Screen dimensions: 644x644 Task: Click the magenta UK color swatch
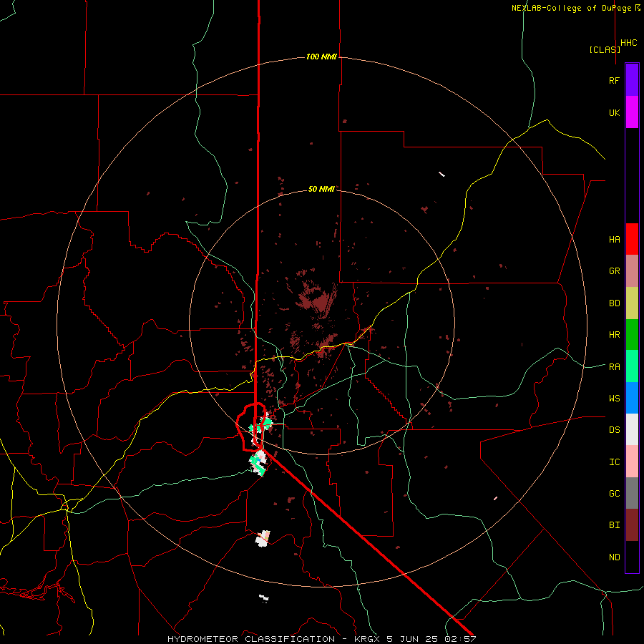pos(632,112)
